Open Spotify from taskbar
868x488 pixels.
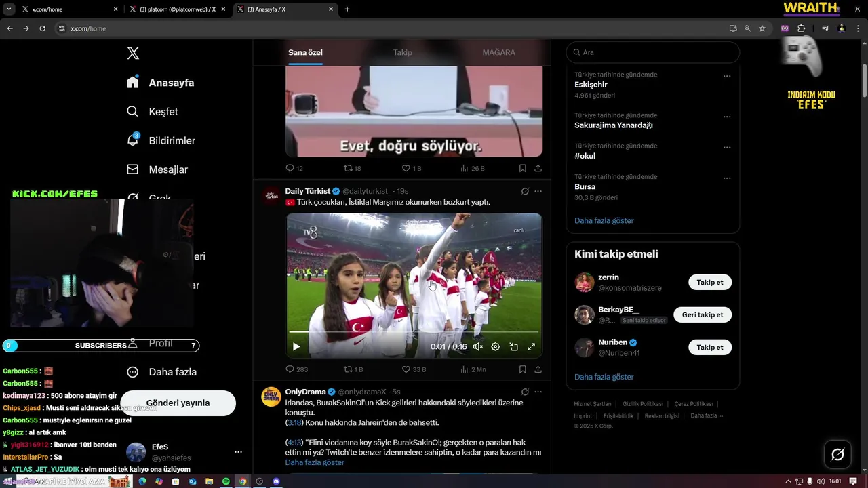(226, 481)
